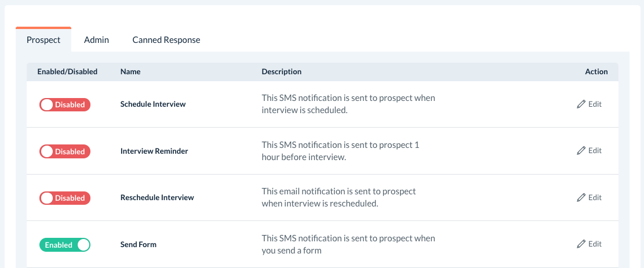644x268 pixels.
Task: Enable the Interview Reminder notification toggle
Action: pos(65,151)
